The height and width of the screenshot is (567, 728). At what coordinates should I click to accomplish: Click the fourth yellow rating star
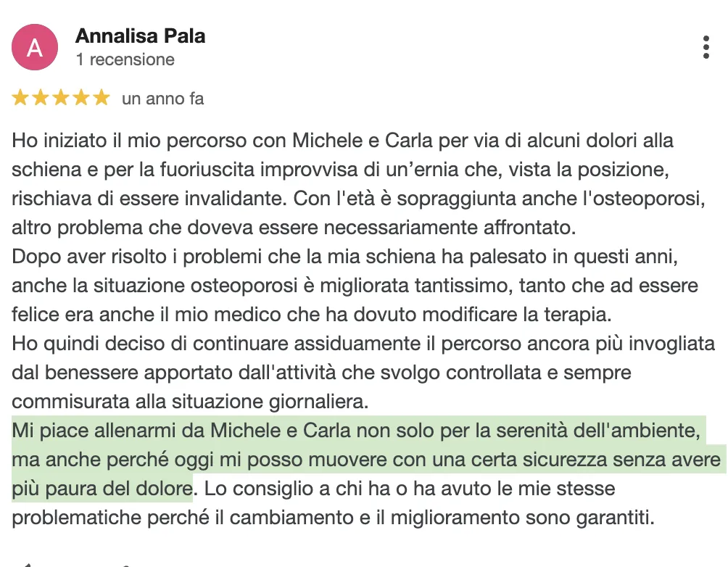point(81,98)
